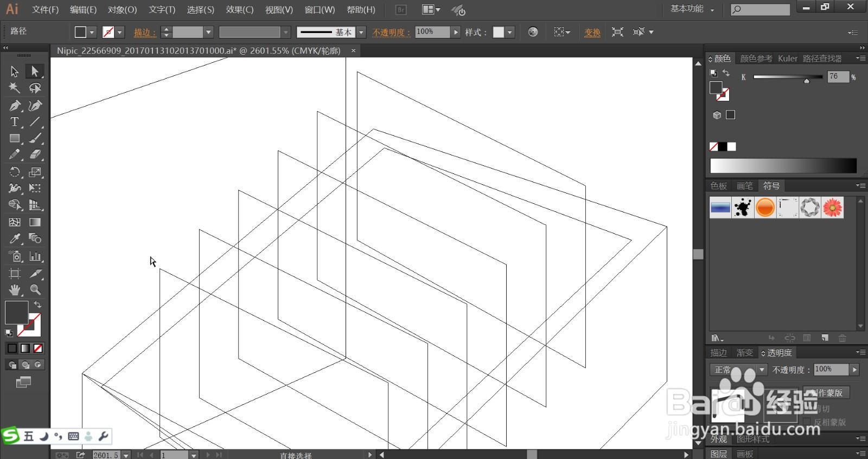The height and width of the screenshot is (459, 868).
Task: Select the orange sphere symbol
Action: pyautogui.click(x=765, y=207)
